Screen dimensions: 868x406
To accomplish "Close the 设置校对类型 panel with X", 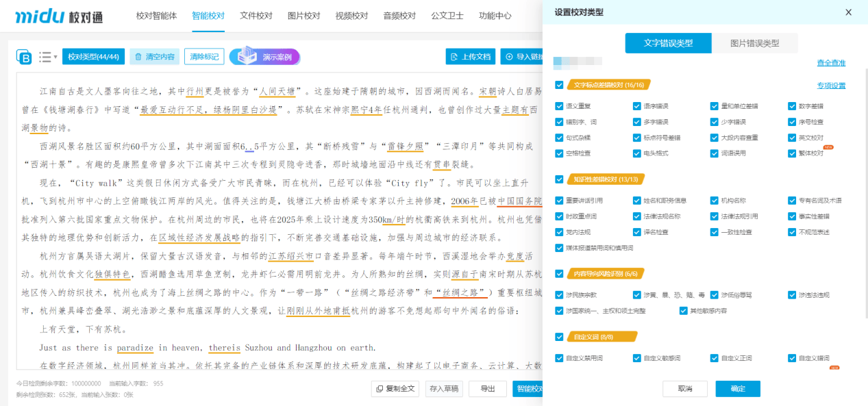I will point(848,12).
